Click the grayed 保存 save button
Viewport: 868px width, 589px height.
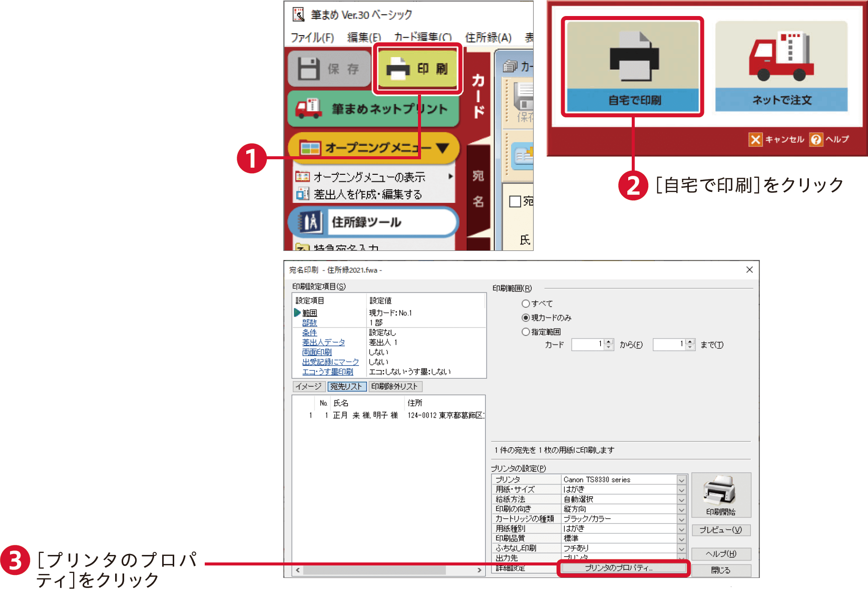pyautogui.click(x=329, y=69)
